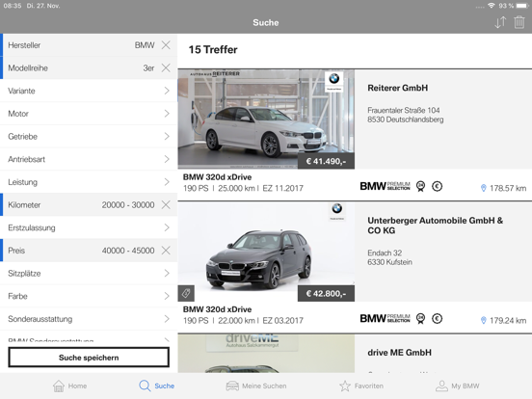The image size is (532, 399).
Task: Tap the 08:35 clock in status bar
Action: (13, 6)
